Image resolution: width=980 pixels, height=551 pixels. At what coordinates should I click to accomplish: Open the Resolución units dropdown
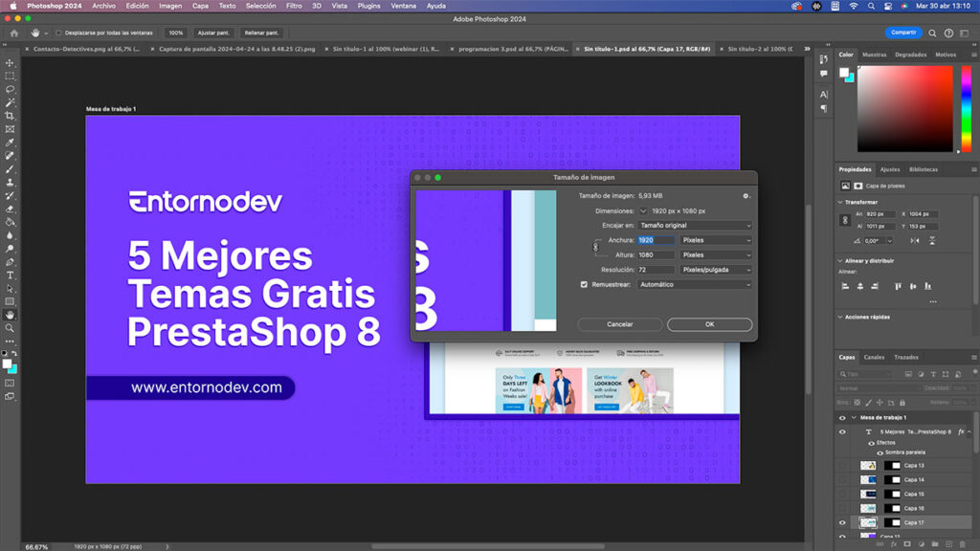(716, 270)
